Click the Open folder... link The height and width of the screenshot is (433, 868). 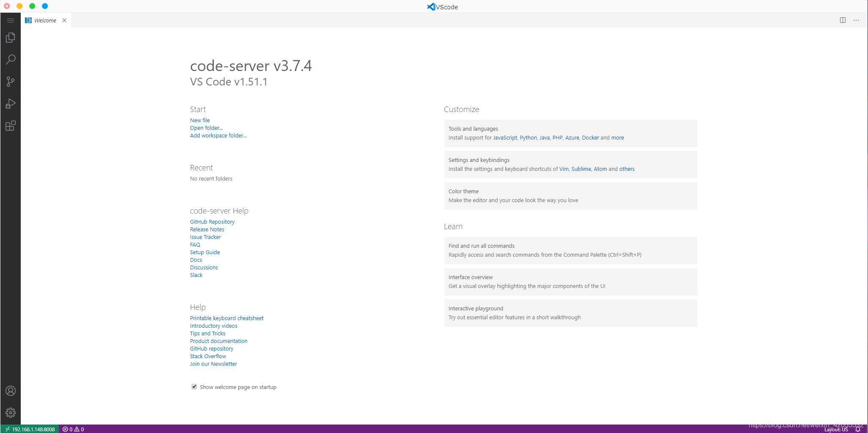point(206,128)
